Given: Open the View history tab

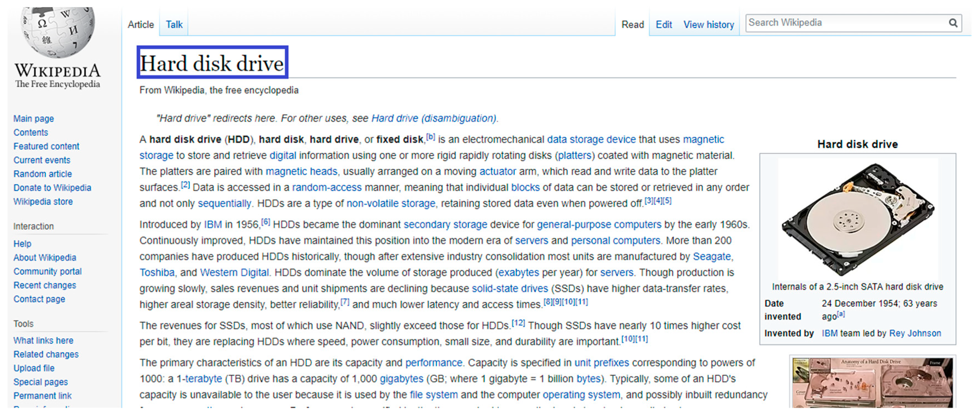Looking at the screenshot, I should 708,25.
